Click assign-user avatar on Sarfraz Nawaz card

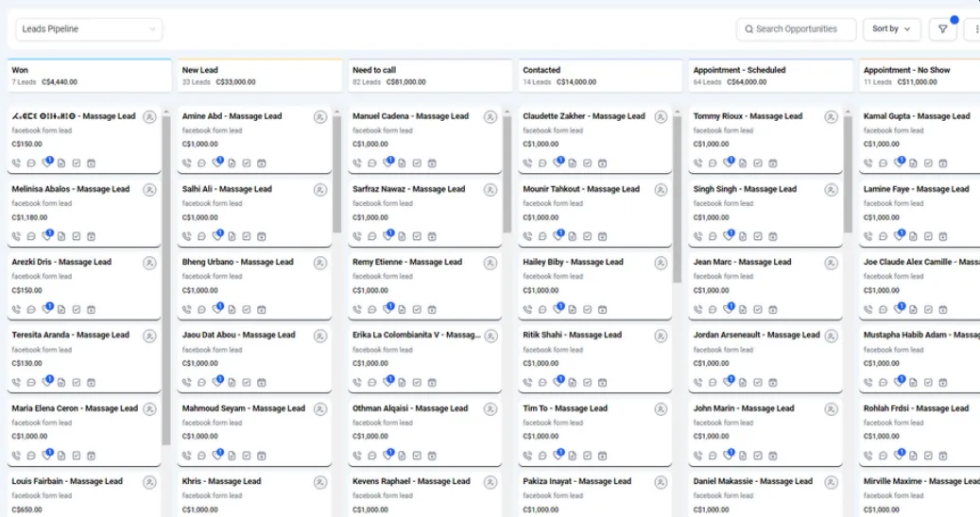[x=490, y=190]
